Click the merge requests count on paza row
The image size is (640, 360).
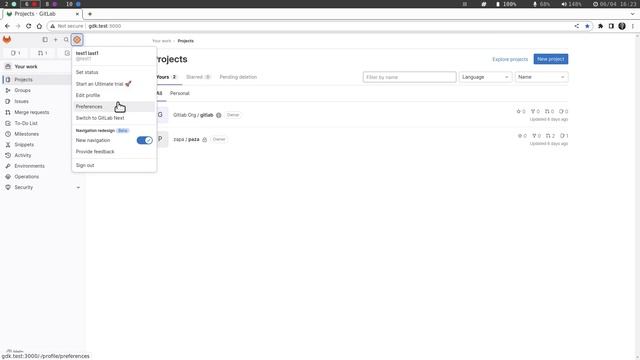[x=550, y=136]
